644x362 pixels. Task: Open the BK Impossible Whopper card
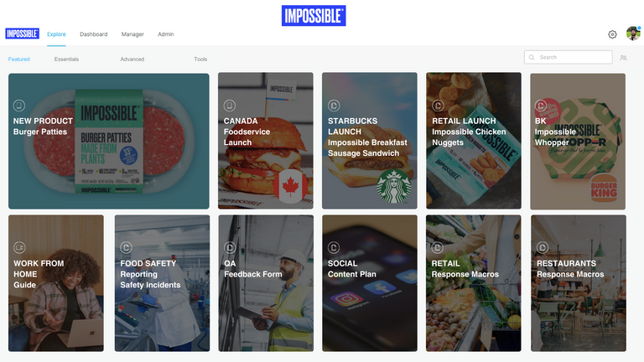coord(578,141)
